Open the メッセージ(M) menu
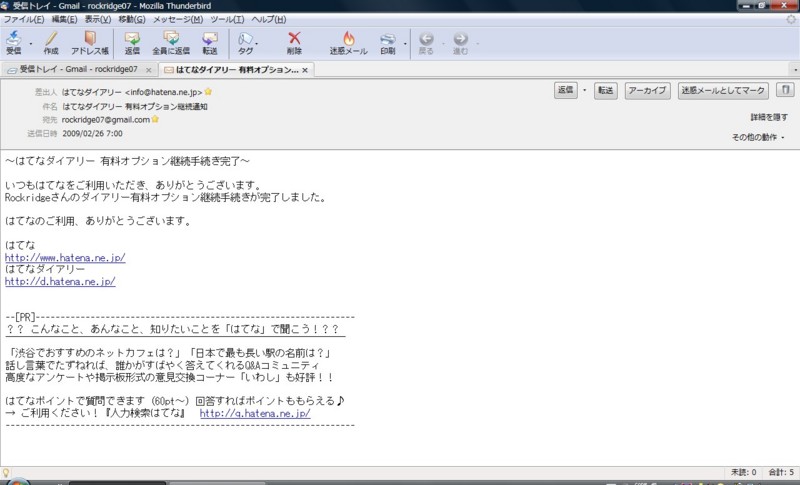The width and height of the screenshot is (800, 485). point(178,19)
